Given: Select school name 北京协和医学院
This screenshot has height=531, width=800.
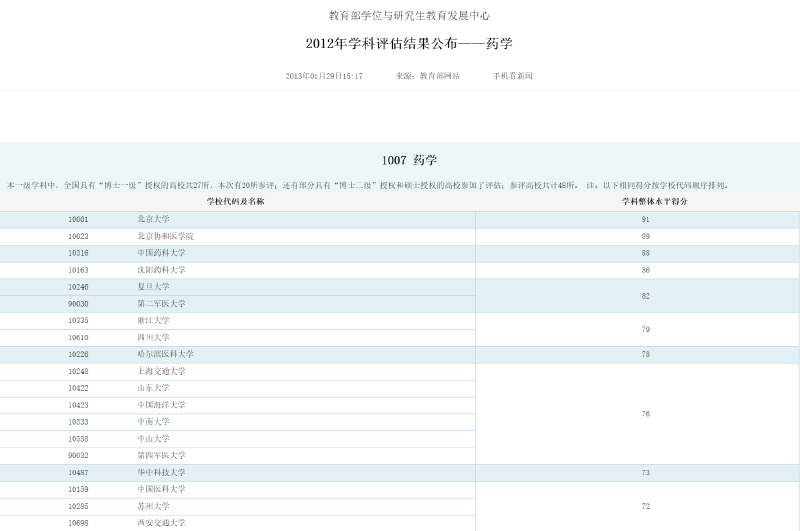Looking at the screenshot, I should click(165, 236).
